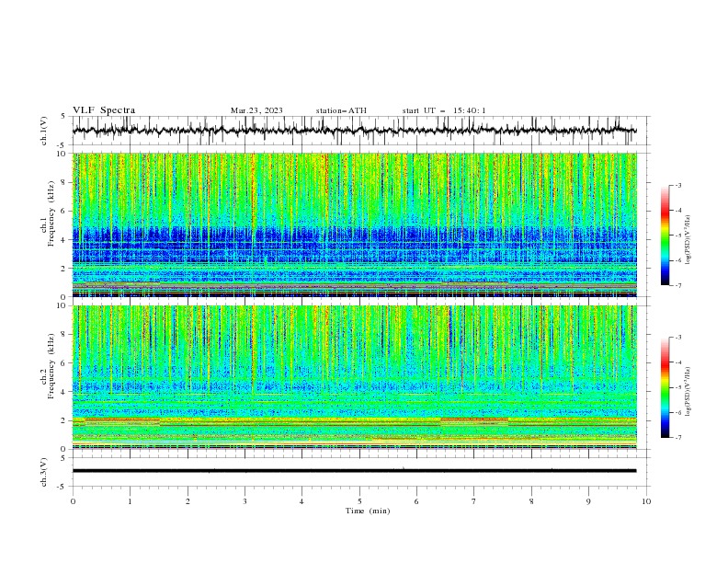Click the ch.1 color bar "log(PSD)(V²/Hz)" label
Viewport: 728px width, 563px height.
coord(688,240)
